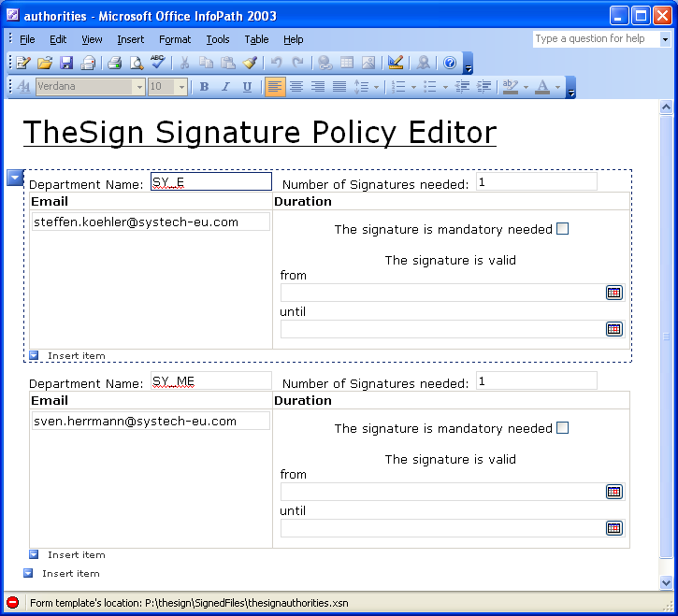Click the Save icon in the toolbar
This screenshot has width=678, height=616.
[66, 63]
